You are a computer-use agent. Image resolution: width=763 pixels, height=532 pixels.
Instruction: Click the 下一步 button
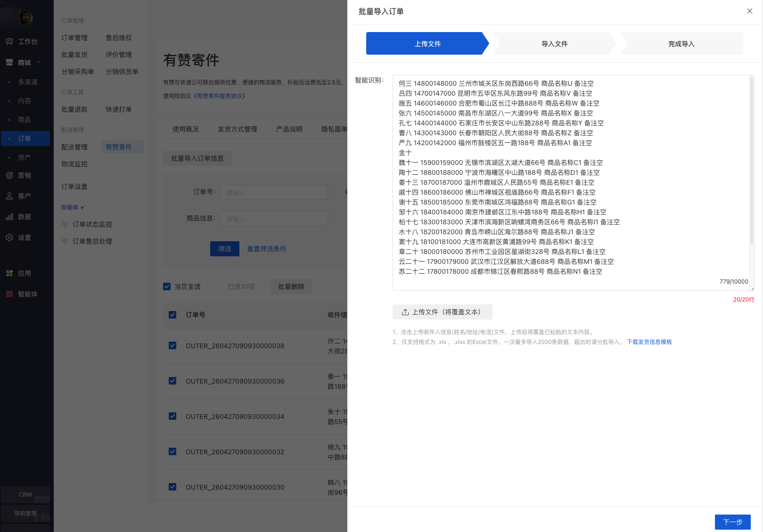[732, 522]
